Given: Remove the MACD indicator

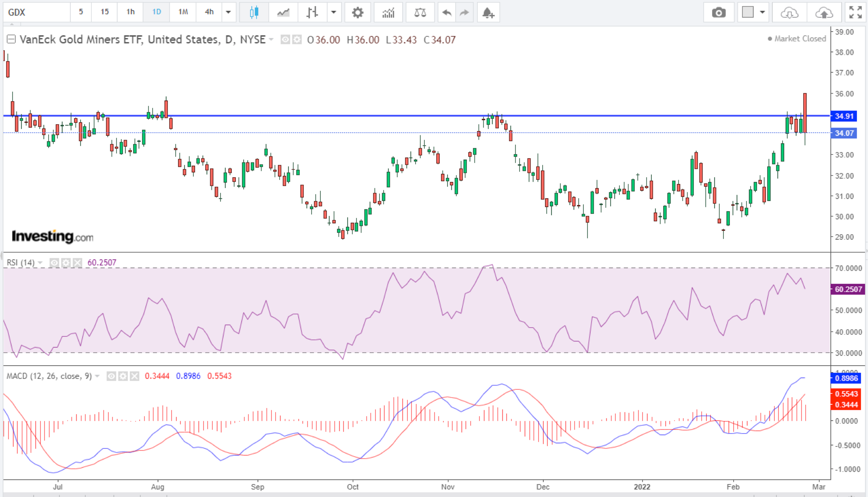Looking at the screenshot, I should tap(135, 376).
